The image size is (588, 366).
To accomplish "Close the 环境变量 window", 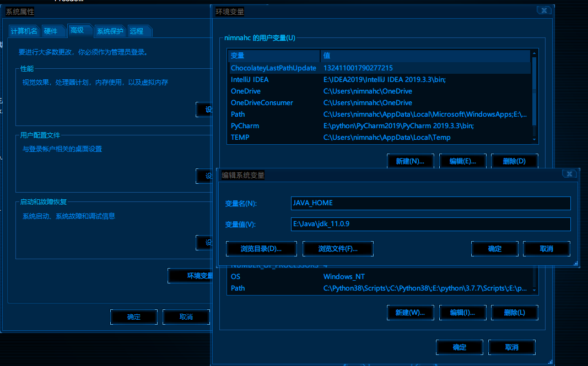I will pos(544,10).
